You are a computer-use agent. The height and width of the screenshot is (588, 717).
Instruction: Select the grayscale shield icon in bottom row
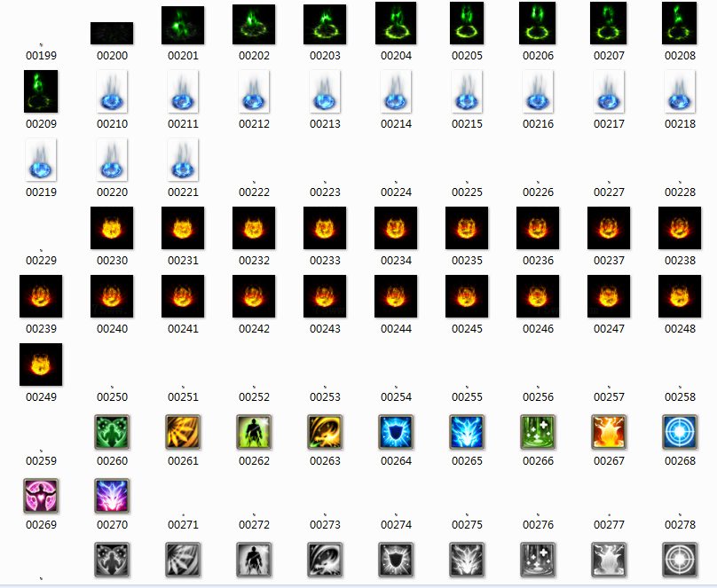[396, 560]
